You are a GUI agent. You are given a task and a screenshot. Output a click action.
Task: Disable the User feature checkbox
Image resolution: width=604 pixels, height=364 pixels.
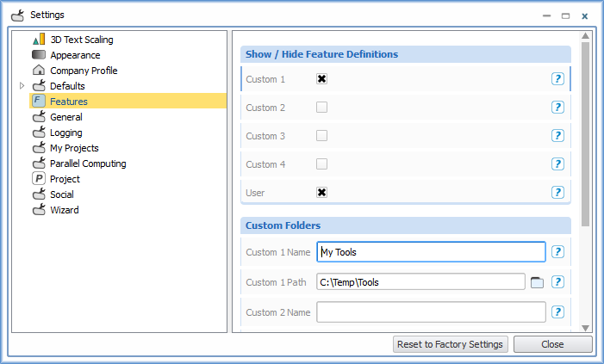pyautogui.click(x=321, y=192)
